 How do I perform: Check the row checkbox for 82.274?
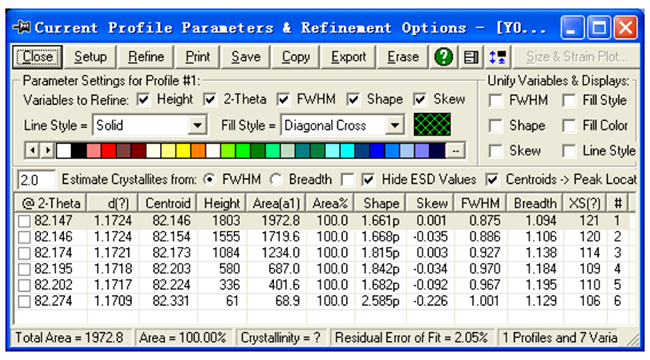(24, 302)
